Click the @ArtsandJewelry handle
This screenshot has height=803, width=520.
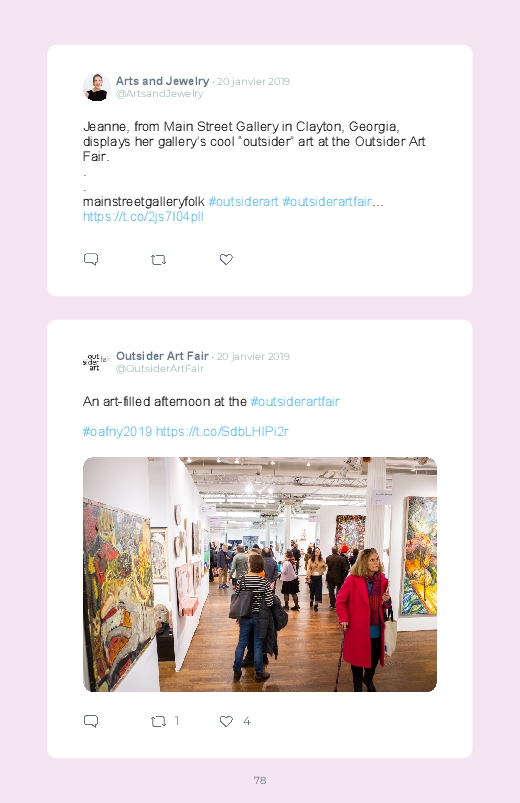click(x=159, y=94)
